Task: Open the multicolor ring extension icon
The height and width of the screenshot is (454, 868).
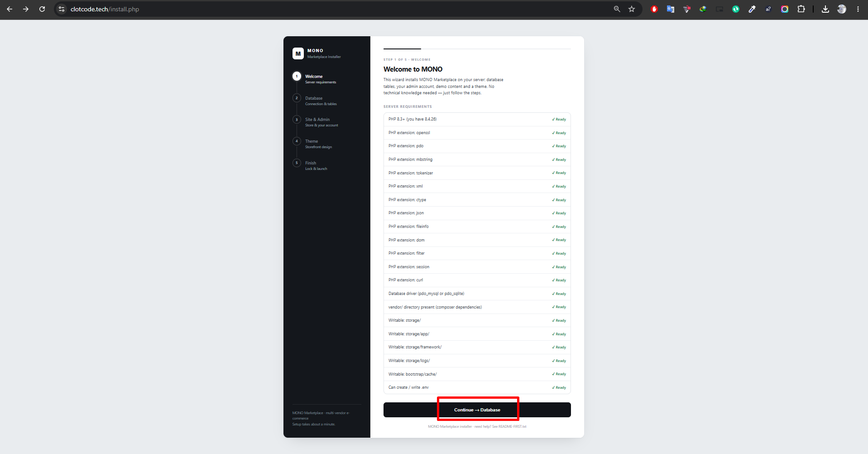Action: tap(785, 9)
